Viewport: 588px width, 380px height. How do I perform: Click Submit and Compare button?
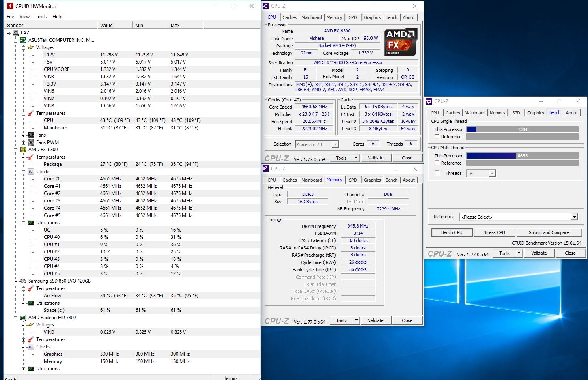pyautogui.click(x=549, y=232)
